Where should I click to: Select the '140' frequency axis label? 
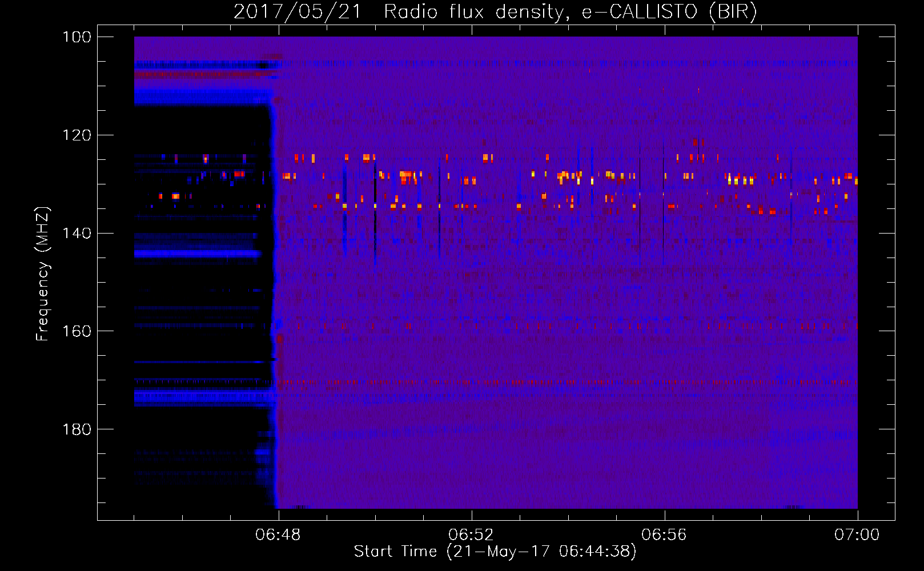click(x=77, y=233)
